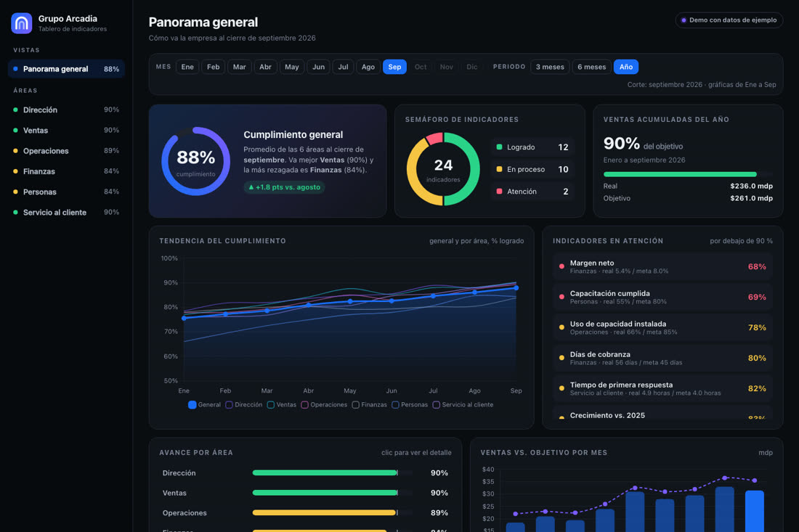View the 'Tiempo de primera respuesta' indicator

tap(662, 389)
